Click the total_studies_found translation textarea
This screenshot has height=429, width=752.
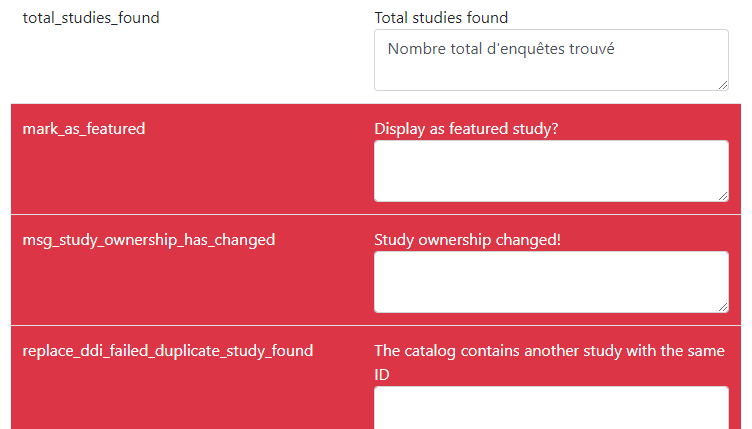pos(551,60)
